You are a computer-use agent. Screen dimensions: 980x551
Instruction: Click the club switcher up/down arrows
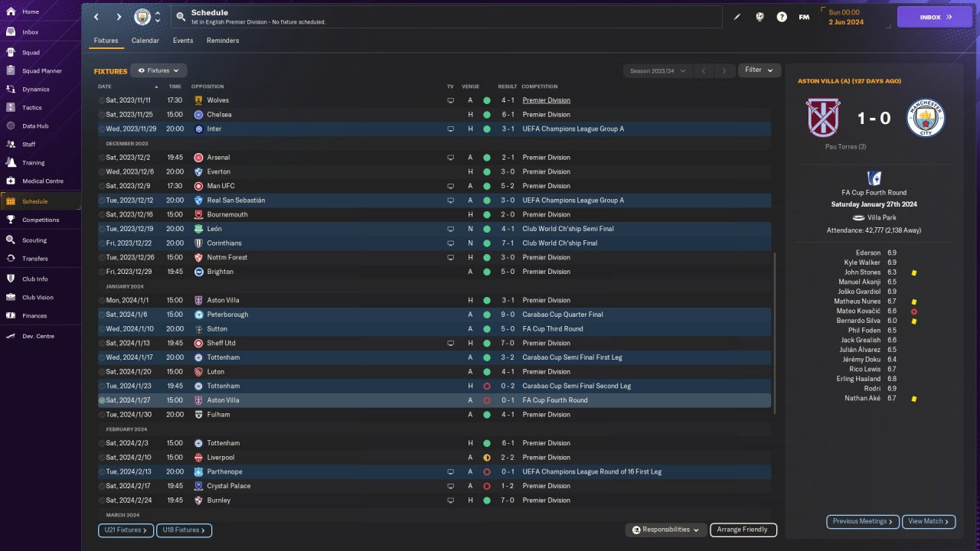pyautogui.click(x=158, y=17)
